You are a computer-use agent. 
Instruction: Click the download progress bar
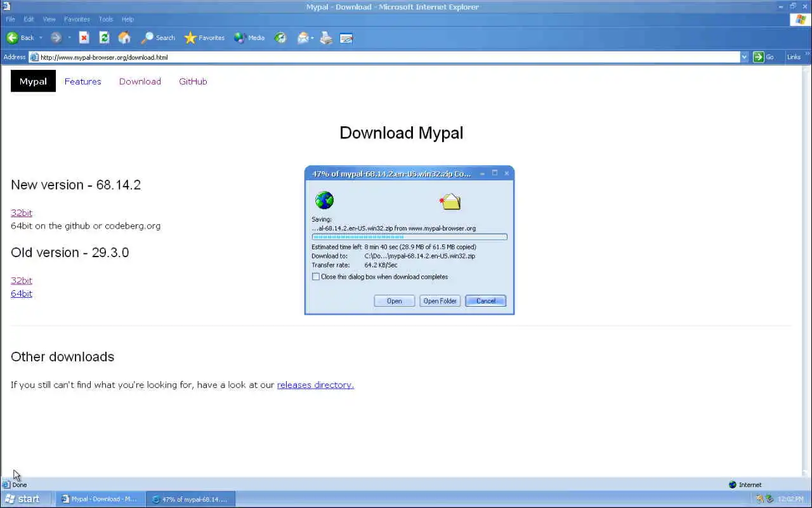click(409, 237)
